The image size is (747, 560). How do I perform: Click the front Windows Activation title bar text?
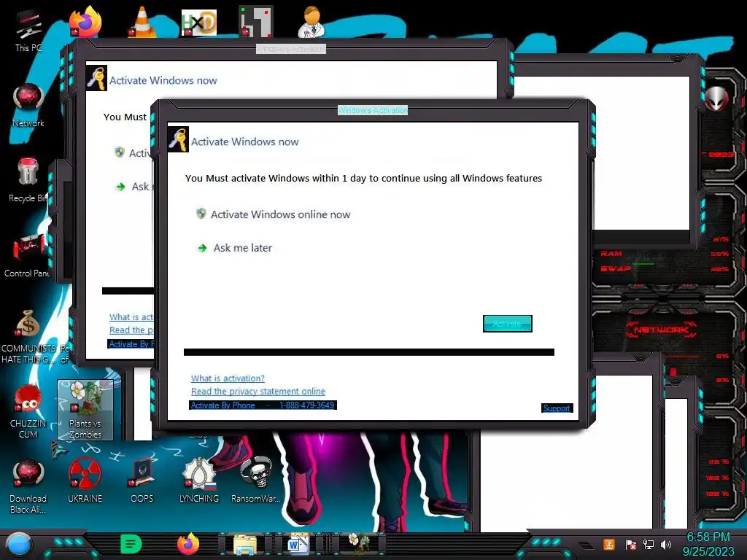[x=373, y=111]
